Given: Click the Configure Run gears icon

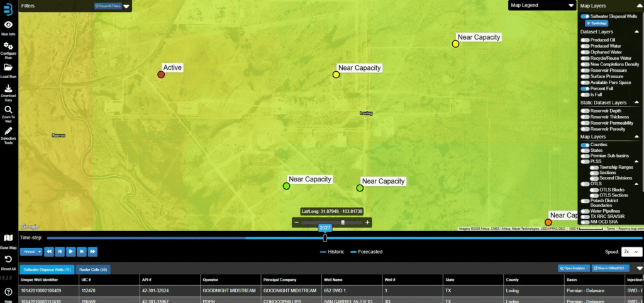Looking at the screenshot, I should point(9,47).
